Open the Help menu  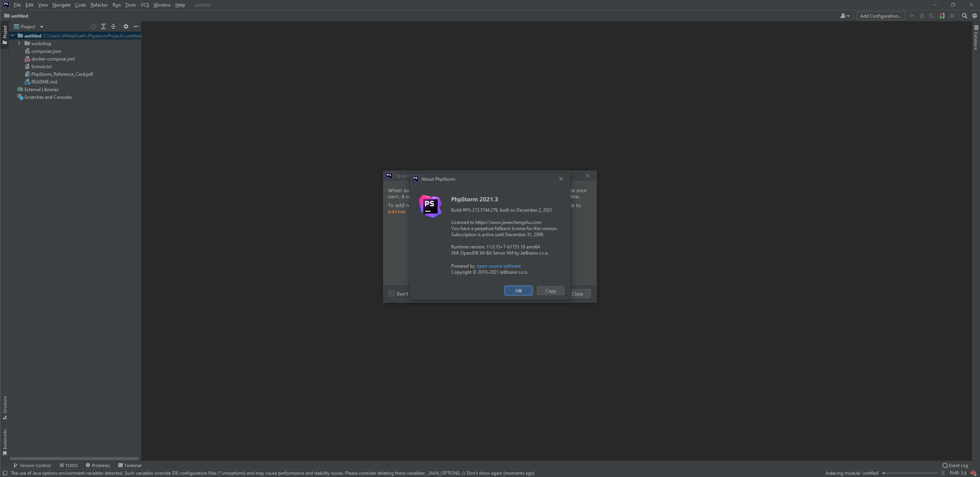[180, 5]
